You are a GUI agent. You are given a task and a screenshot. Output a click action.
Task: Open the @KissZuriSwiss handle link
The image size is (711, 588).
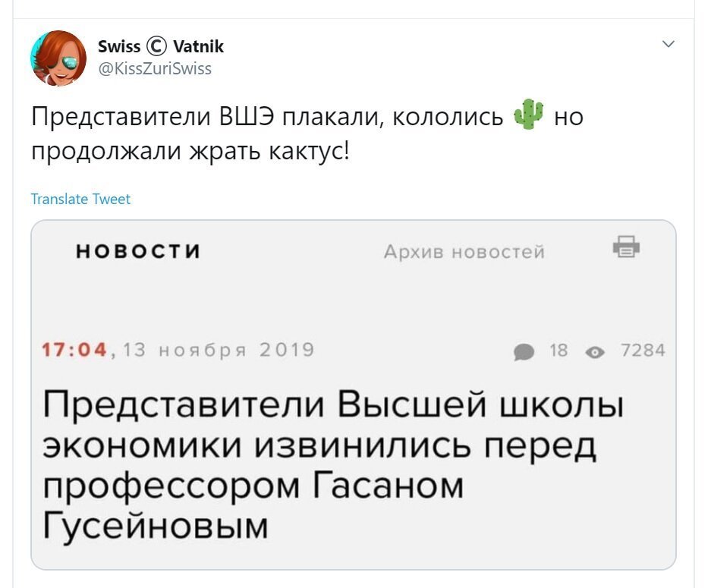pos(155,68)
